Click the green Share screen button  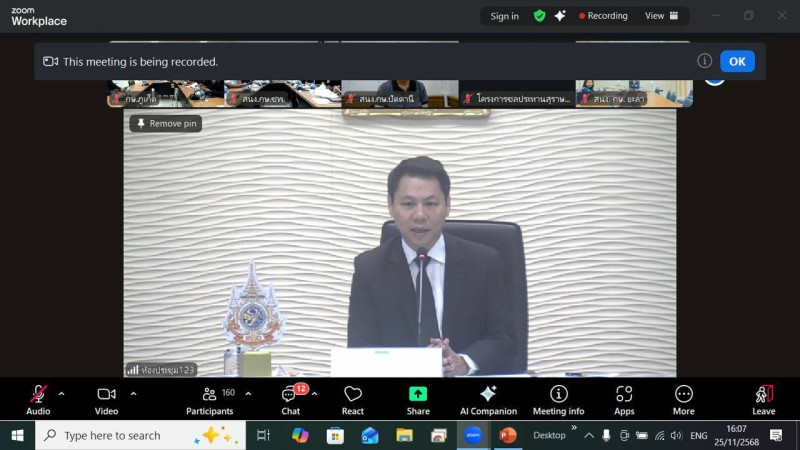tap(418, 398)
